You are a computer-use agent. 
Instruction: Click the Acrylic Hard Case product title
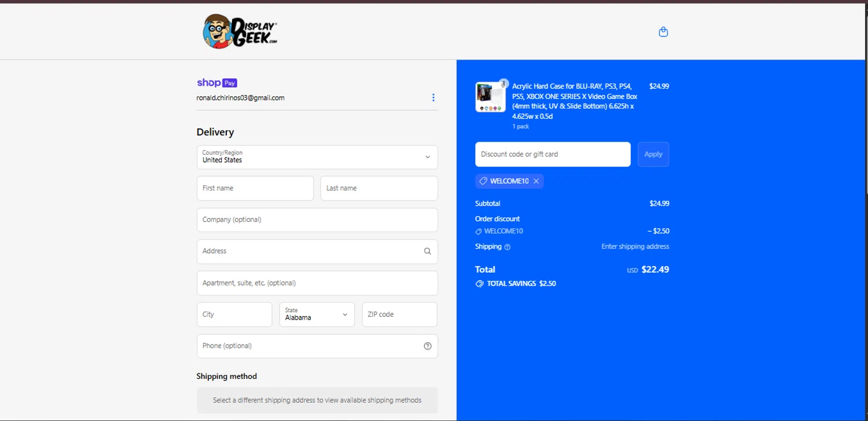(575, 101)
